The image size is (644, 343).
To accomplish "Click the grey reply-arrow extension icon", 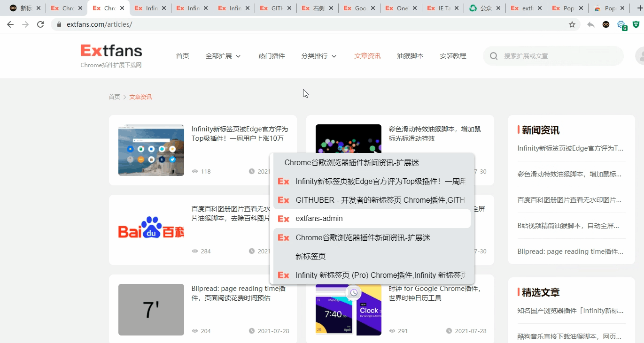I will 591,24.
